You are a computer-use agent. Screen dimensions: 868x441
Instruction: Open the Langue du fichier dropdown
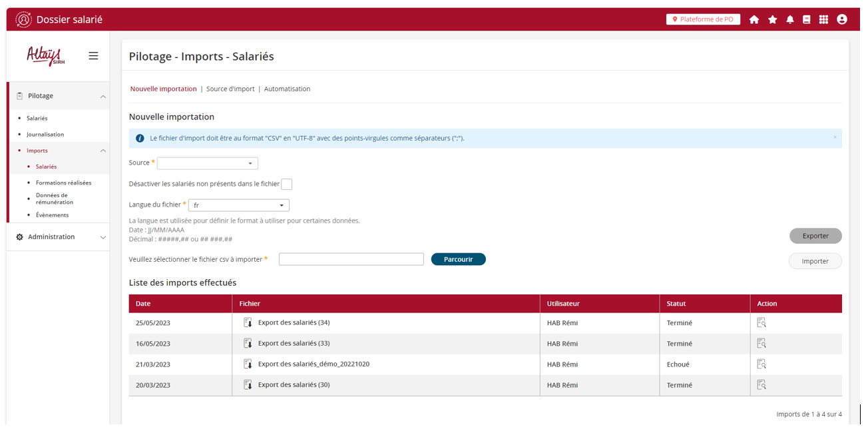[238, 205]
